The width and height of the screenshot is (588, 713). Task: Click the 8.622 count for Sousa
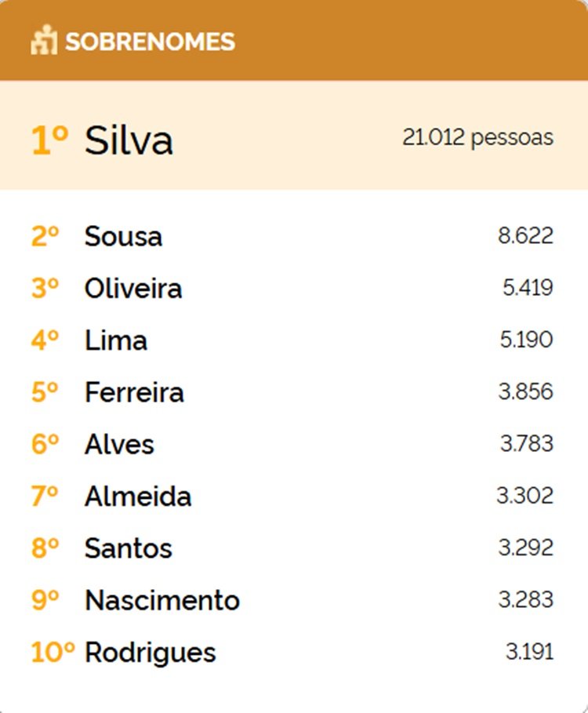(x=525, y=235)
